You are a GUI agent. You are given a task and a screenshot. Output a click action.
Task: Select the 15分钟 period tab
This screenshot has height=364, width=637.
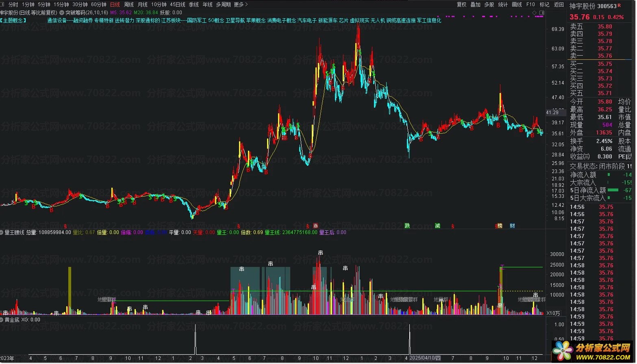61,4
